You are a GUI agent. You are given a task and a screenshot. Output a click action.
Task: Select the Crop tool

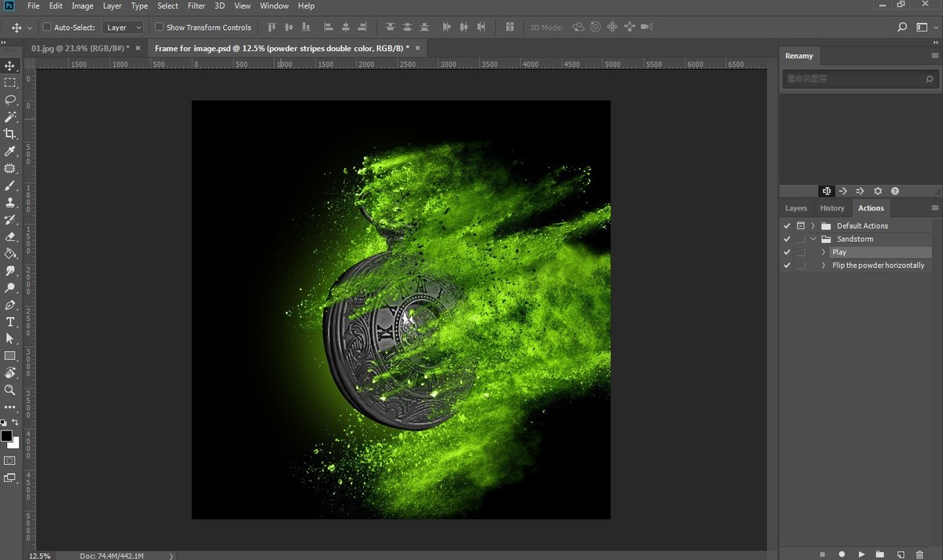pyautogui.click(x=10, y=134)
